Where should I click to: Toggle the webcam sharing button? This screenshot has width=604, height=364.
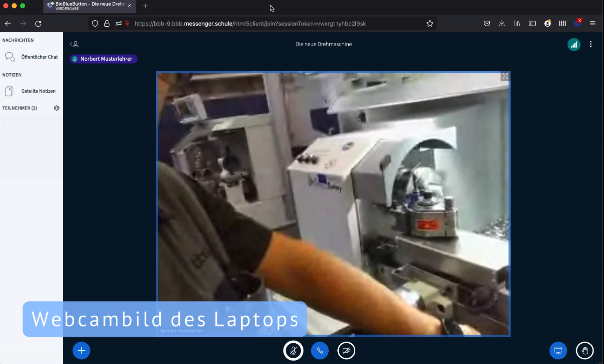[346, 350]
